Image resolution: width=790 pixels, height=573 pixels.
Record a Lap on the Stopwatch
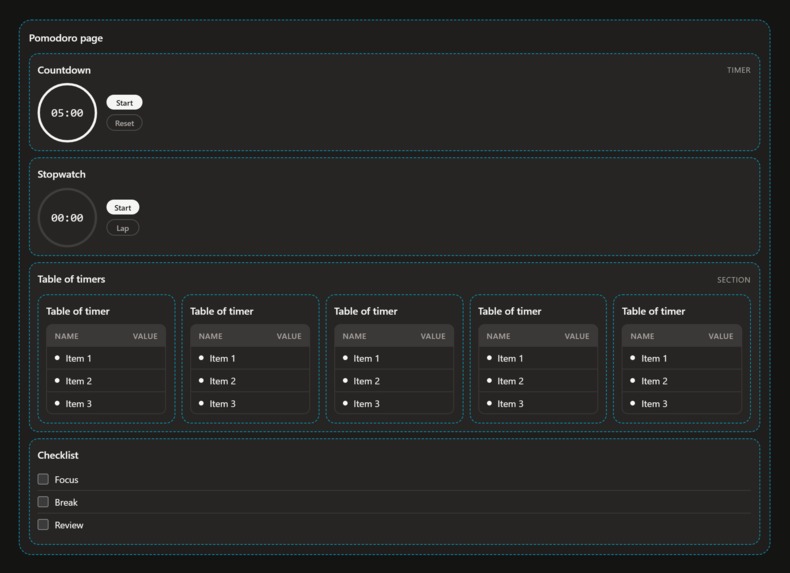[x=122, y=228]
